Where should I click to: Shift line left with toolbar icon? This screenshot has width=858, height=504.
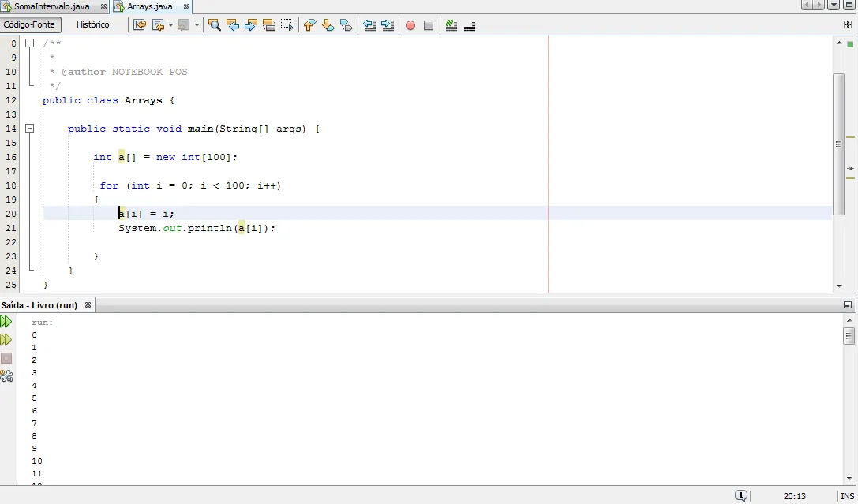click(x=369, y=25)
